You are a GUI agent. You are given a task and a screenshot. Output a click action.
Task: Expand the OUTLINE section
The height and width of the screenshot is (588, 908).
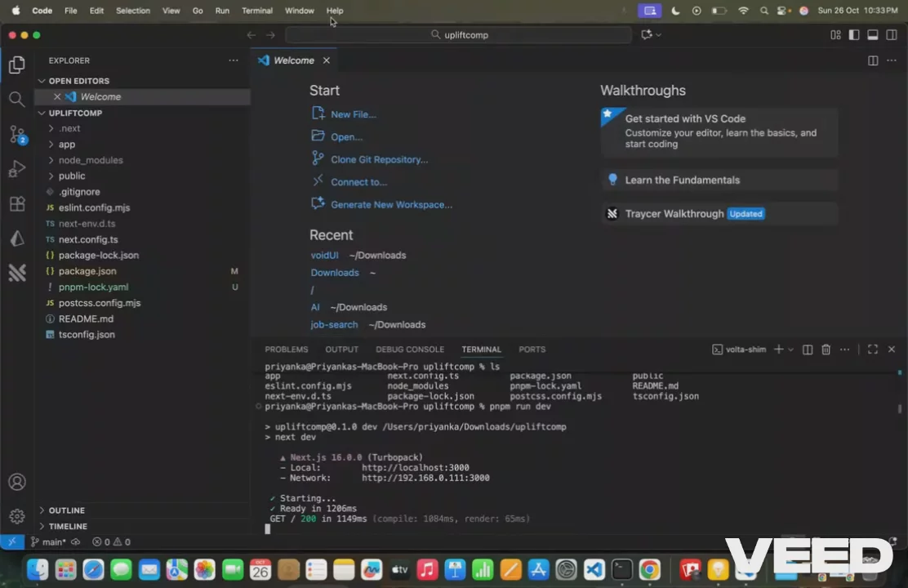point(66,510)
